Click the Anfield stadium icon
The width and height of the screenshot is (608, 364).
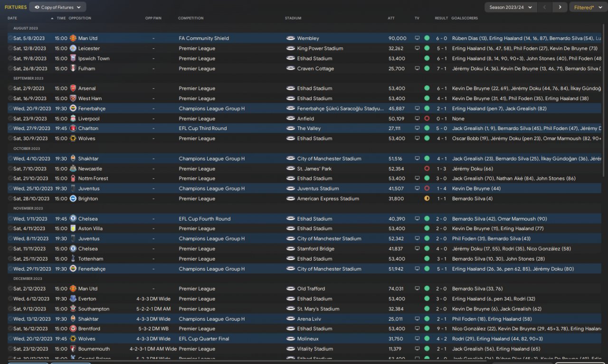point(291,119)
